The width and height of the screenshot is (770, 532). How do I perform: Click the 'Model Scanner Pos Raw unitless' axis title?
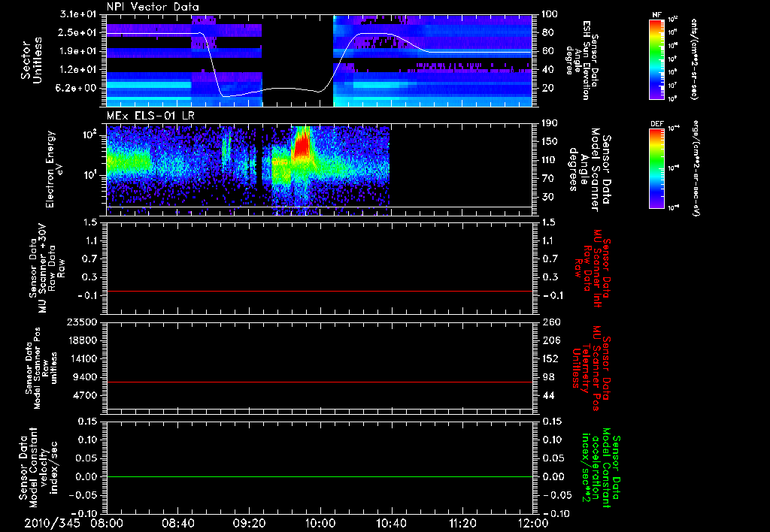[42, 368]
